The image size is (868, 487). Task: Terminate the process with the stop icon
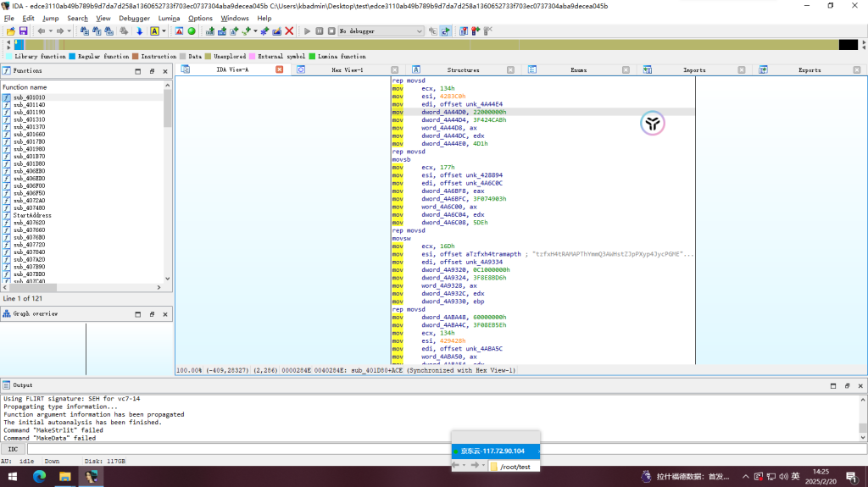[x=331, y=31]
